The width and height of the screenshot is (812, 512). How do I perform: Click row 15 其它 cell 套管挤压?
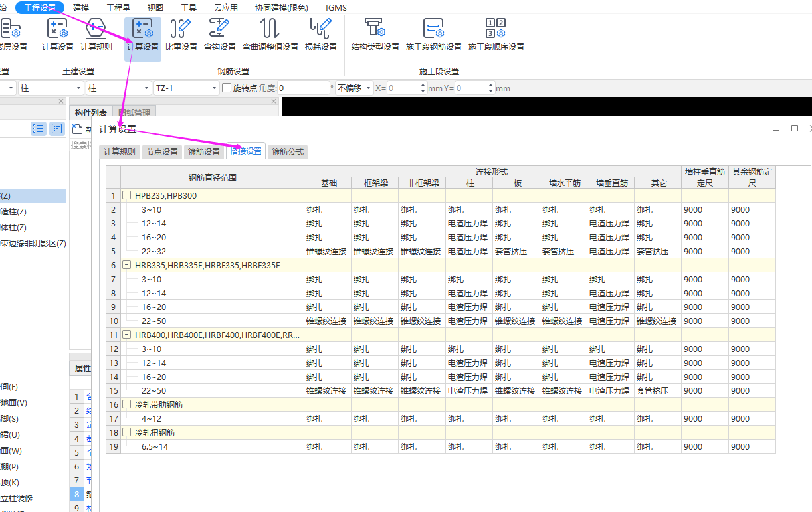(658, 390)
